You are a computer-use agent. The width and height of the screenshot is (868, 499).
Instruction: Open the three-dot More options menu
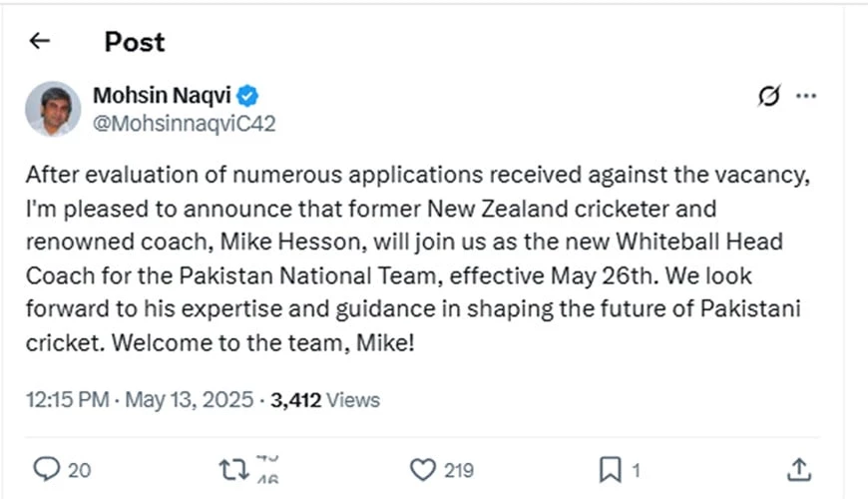click(806, 96)
